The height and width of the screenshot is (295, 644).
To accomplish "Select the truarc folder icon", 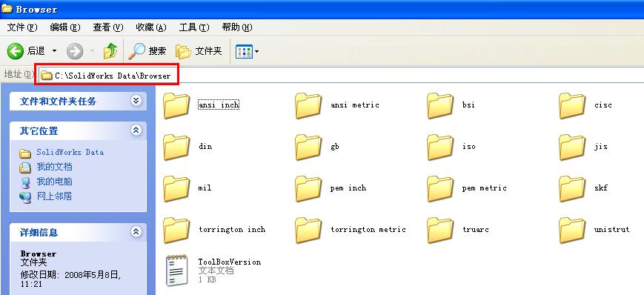I will pos(440,230).
